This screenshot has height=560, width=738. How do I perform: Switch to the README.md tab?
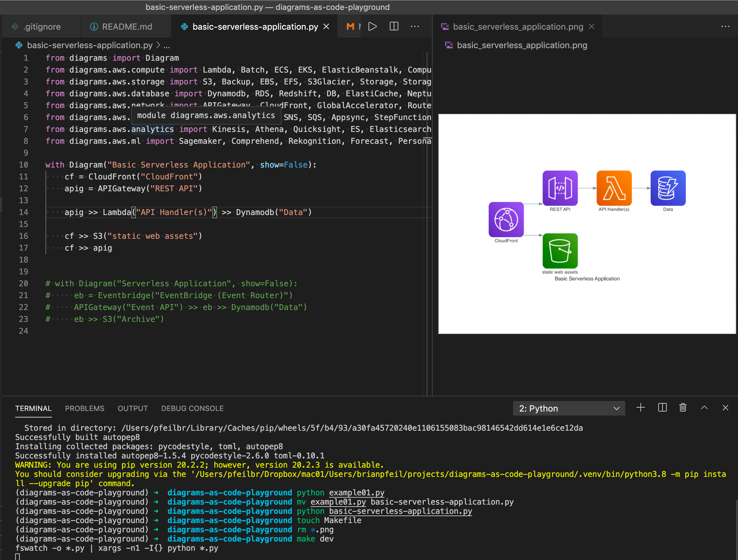point(126,26)
